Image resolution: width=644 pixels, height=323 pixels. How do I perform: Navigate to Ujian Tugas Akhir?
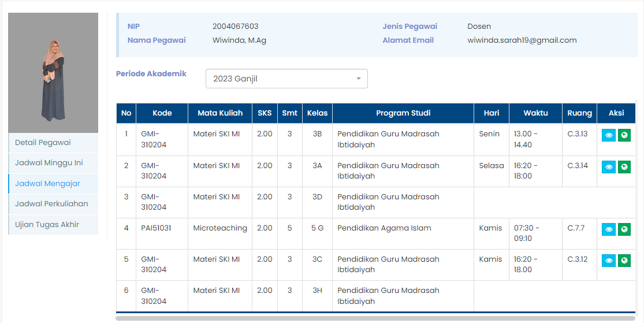(53, 225)
